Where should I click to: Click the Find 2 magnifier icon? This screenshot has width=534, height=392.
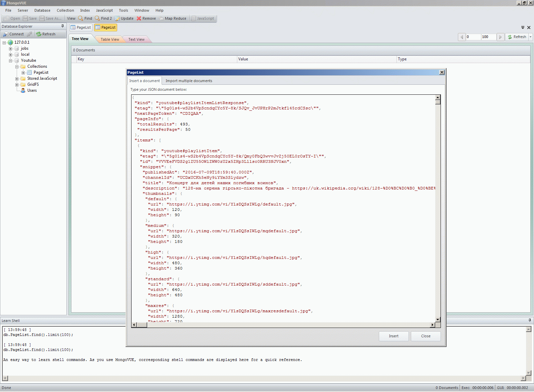(x=97, y=18)
